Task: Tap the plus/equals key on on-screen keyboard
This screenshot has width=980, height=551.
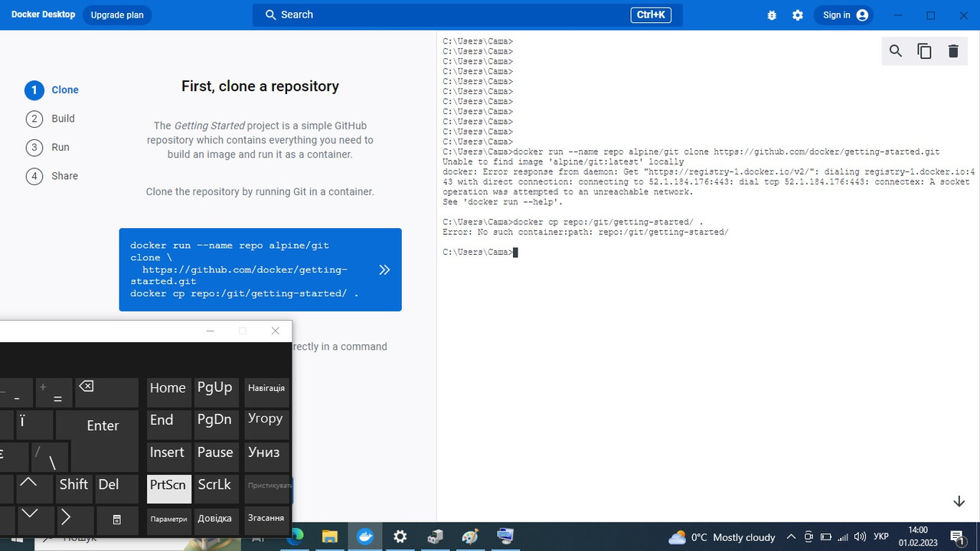Action: 53,393
